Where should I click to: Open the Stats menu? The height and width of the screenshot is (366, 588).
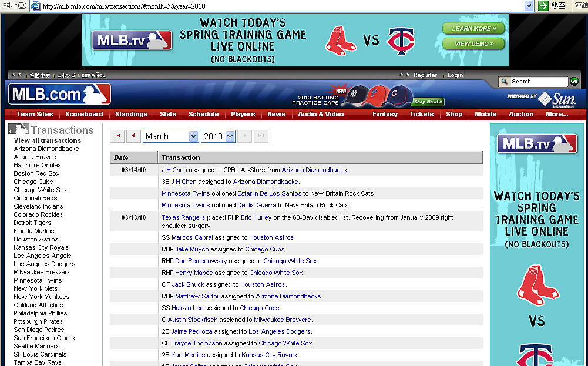point(168,114)
